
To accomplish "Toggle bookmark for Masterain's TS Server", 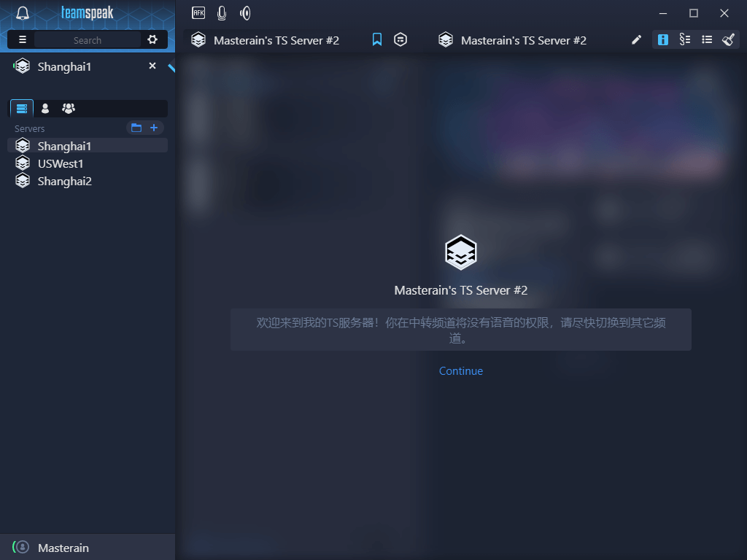I will 377,40.
